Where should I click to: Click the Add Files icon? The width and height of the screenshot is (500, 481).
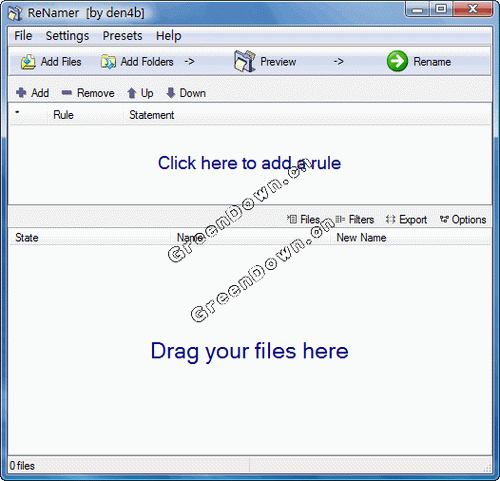[28, 62]
